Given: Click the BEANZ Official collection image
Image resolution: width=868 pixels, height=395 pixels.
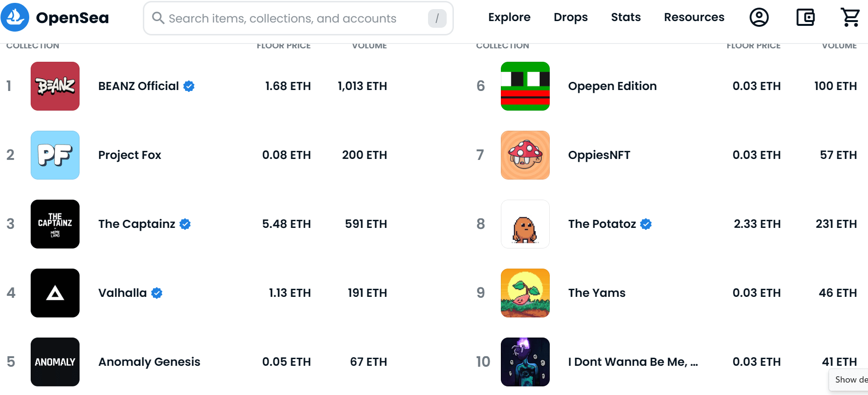Looking at the screenshot, I should click(55, 86).
